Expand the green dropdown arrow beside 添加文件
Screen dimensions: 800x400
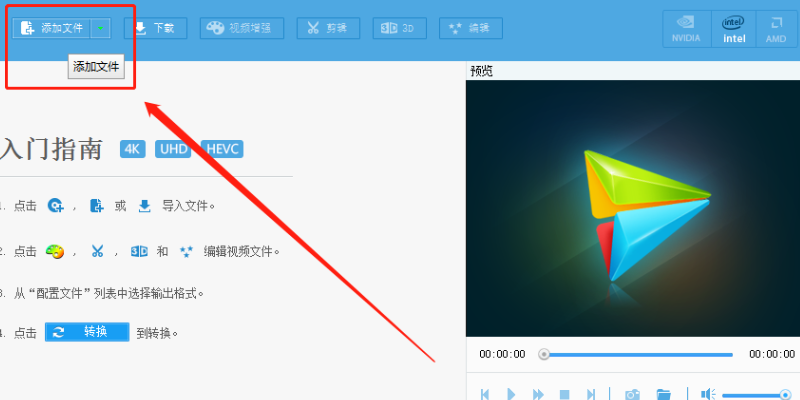point(101,28)
